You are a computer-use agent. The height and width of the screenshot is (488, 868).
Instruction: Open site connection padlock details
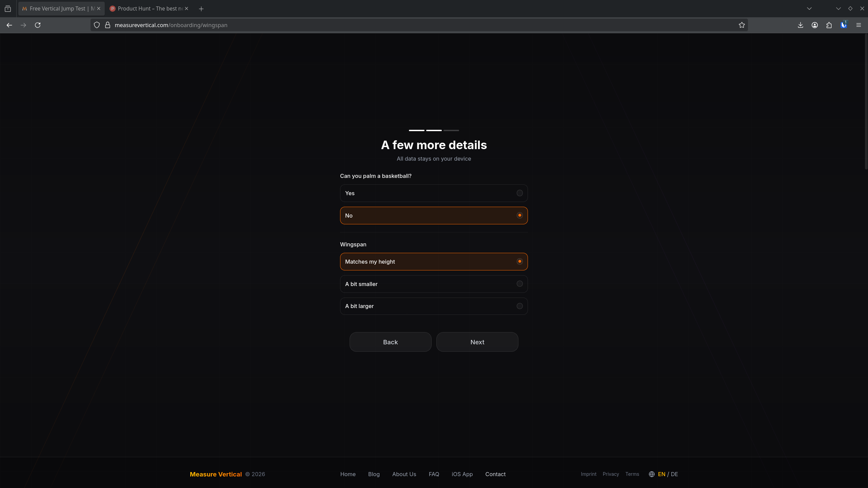[x=107, y=25]
